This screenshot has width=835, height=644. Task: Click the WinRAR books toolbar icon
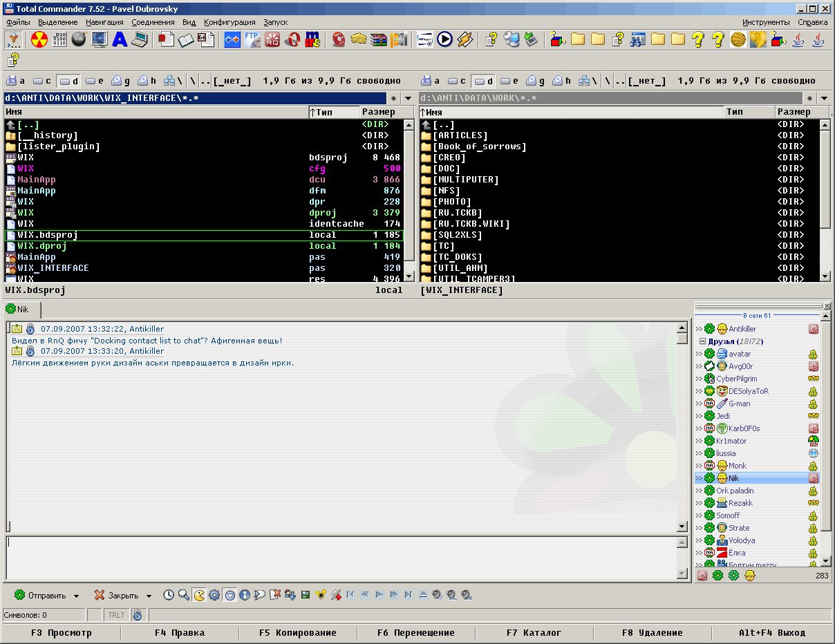(378, 39)
